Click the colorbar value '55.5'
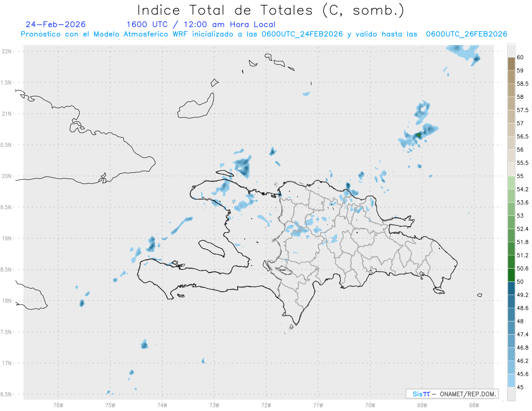The height and width of the screenshot is (411, 532). click(x=523, y=163)
